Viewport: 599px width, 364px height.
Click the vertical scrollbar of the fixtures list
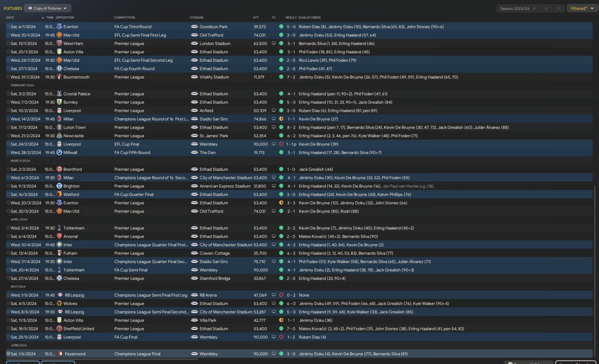(x=595, y=271)
